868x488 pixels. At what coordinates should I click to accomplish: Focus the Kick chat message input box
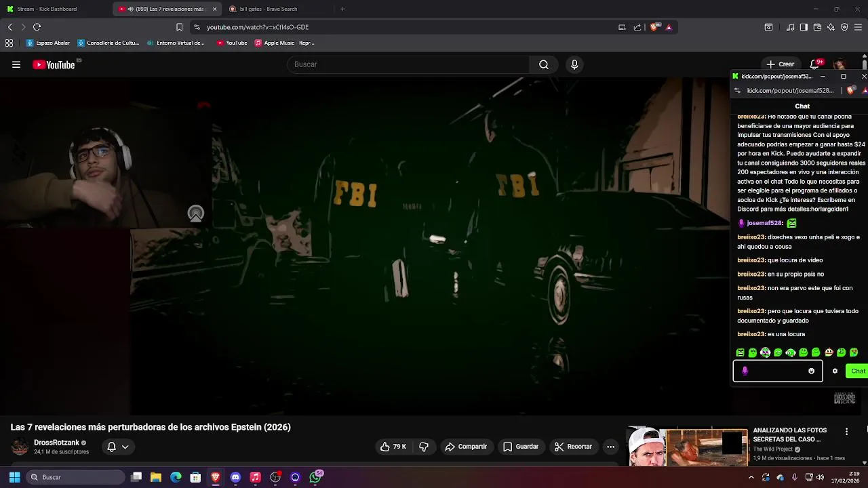coord(778,371)
